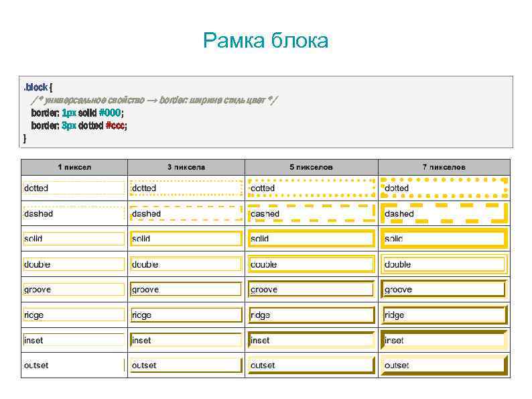
Task: Click 'dashed' sample in 1 пиксел column
Action: click(x=74, y=214)
